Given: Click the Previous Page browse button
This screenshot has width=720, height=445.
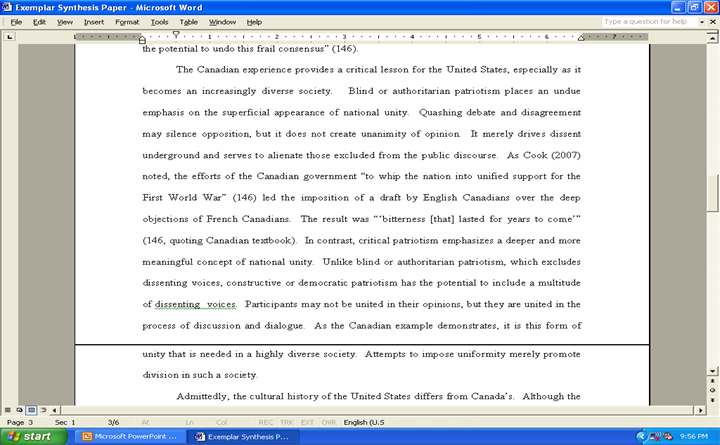Looking at the screenshot, I should tap(712, 381).
